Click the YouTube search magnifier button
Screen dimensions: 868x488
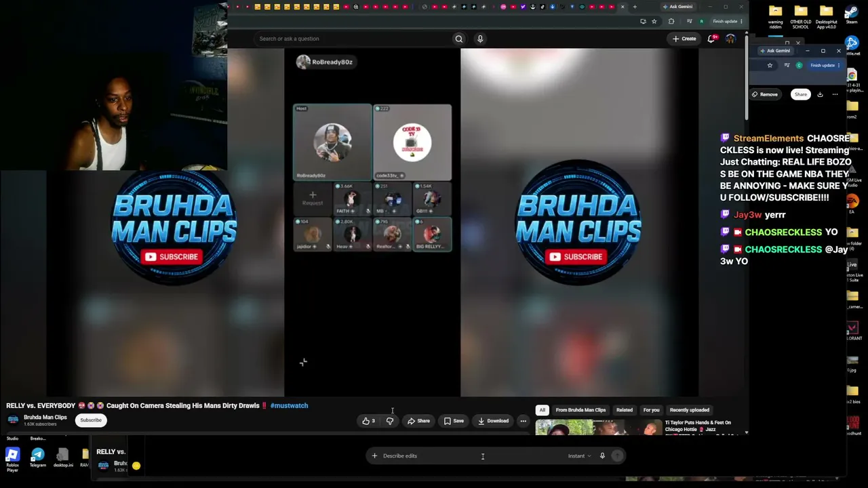[x=459, y=39]
